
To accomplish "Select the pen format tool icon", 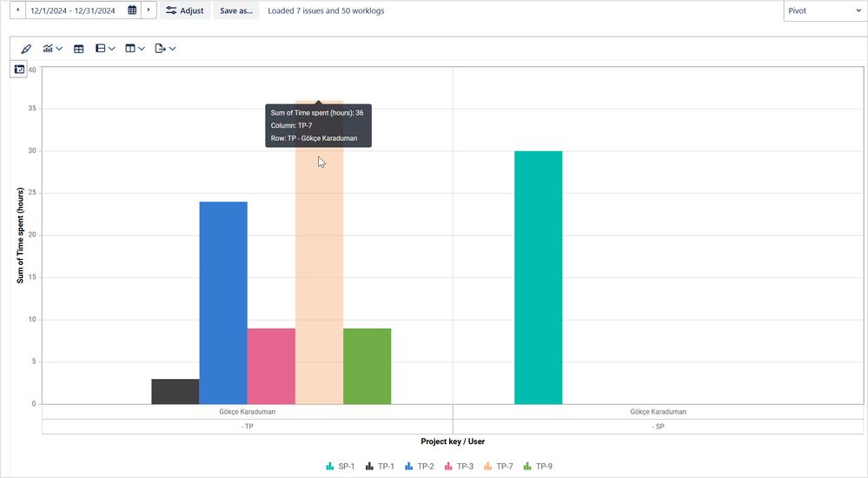I will [x=26, y=49].
